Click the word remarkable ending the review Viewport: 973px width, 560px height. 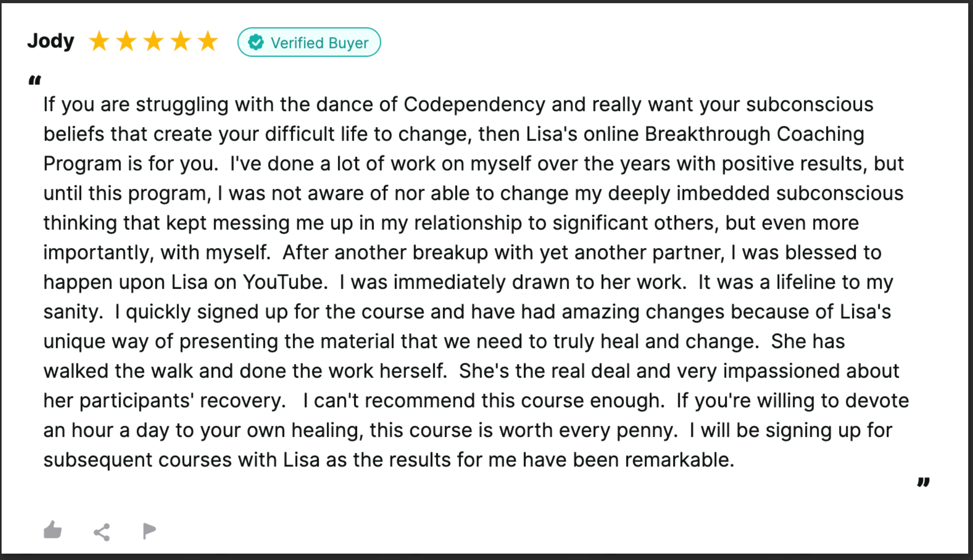[x=679, y=460]
